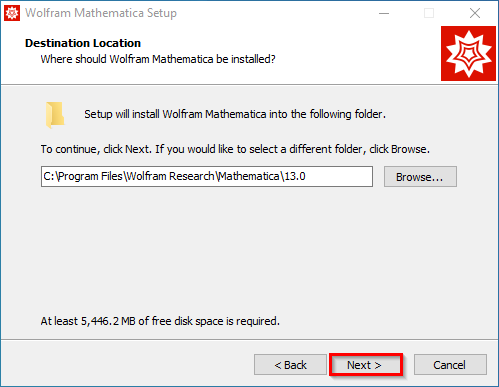Image resolution: width=499 pixels, height=387 pixels.
Task: Click the Destination Location heading
Action: point(83,43)
